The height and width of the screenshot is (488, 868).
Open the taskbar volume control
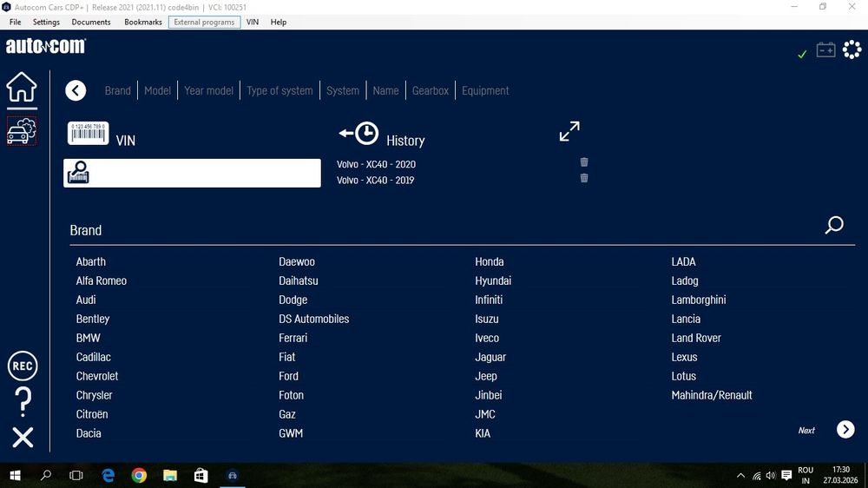point(771,475)
